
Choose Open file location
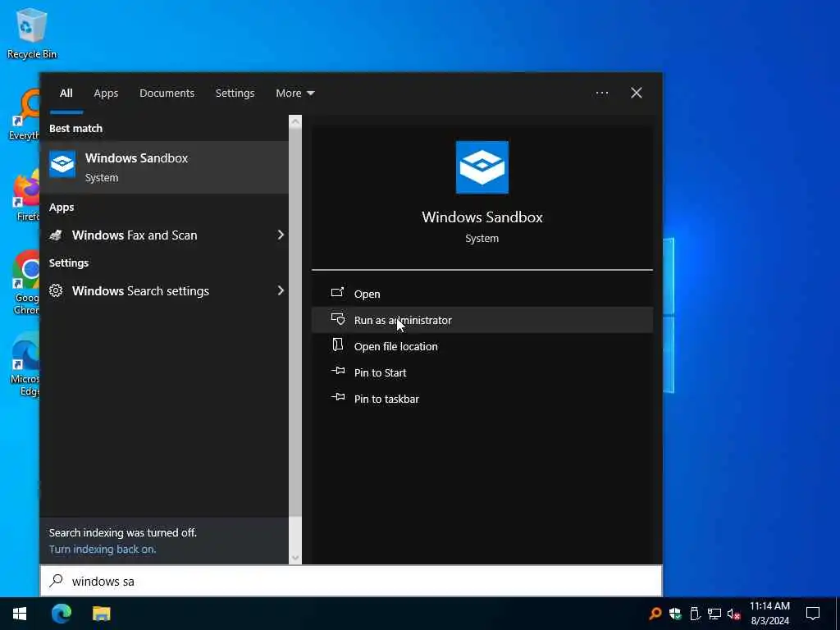pyautogui.click(x=482, y=346)
